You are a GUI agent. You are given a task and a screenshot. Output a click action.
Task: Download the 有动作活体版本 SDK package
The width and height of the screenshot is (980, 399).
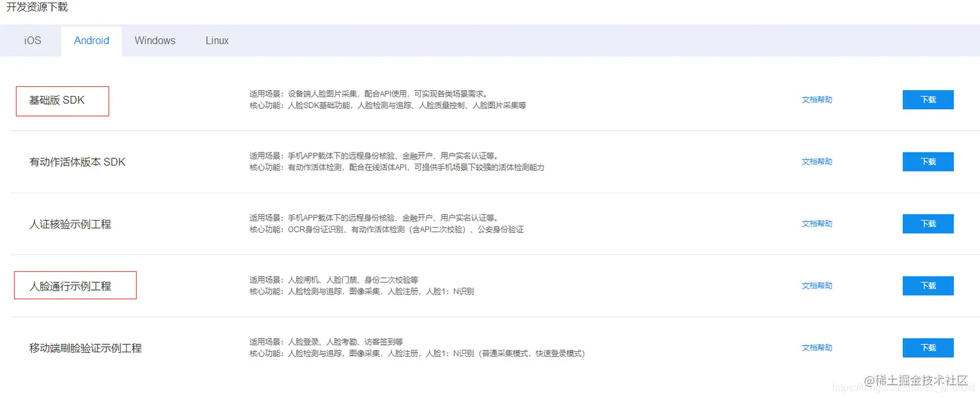(927, 162)
